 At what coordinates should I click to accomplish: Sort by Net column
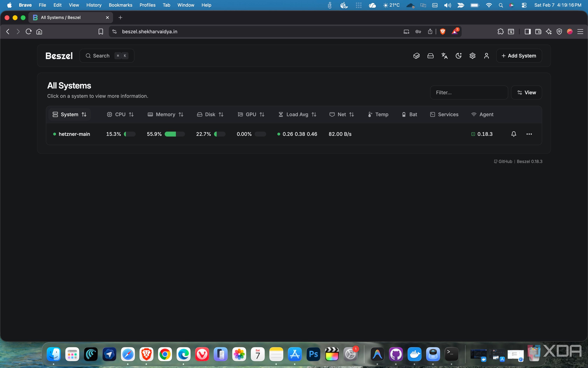coord(342,114)
